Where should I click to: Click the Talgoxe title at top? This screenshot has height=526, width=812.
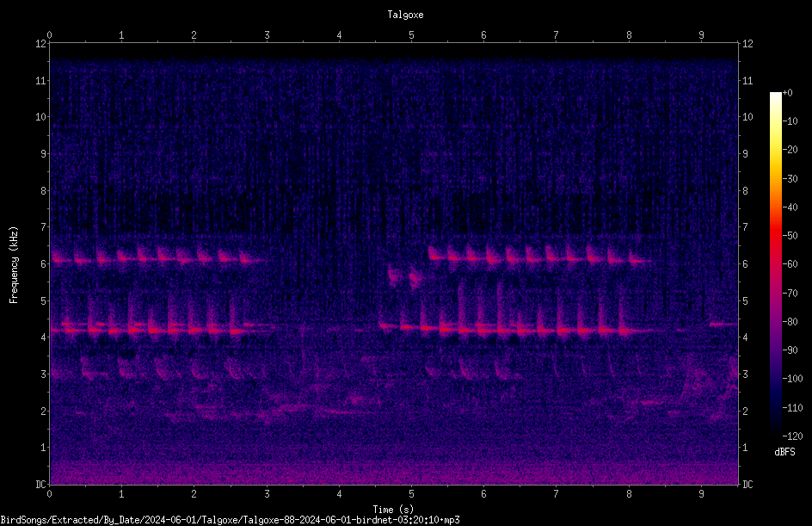pos(405,15)
